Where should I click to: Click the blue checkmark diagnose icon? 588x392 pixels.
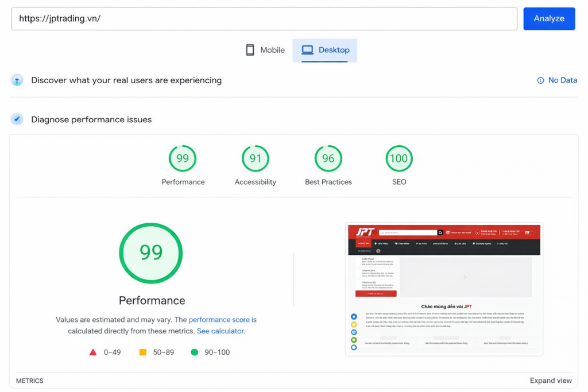pyautogui.click(x=17, y=119)
